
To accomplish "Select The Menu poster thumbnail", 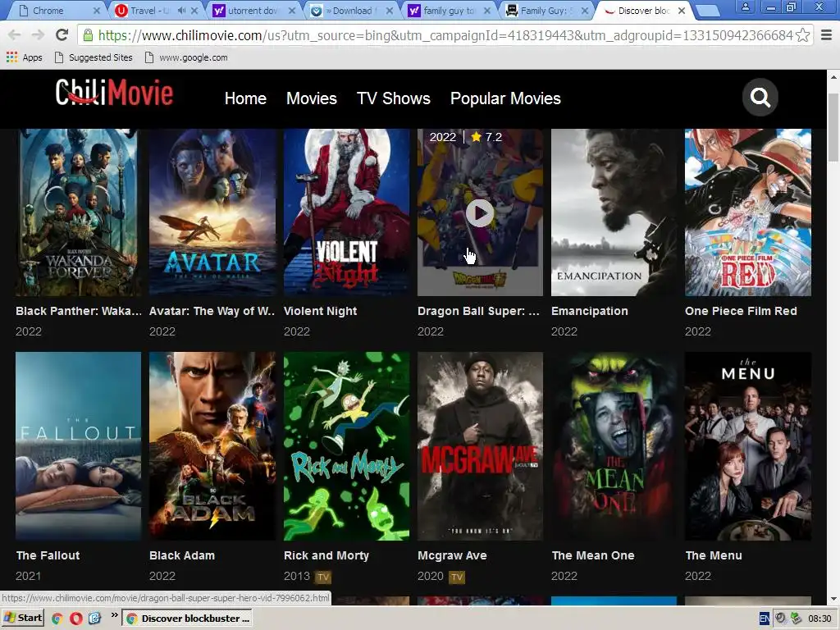I will click(x=748, y=445).
